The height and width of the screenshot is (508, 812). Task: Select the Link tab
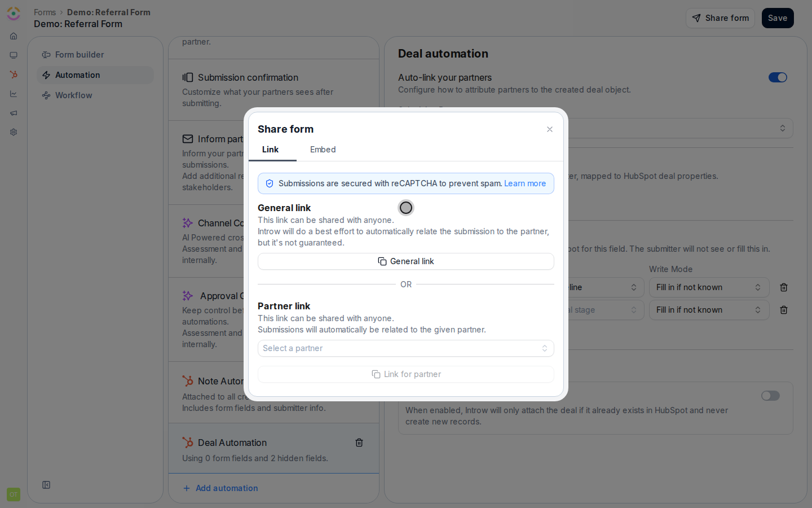click(271, 150)
